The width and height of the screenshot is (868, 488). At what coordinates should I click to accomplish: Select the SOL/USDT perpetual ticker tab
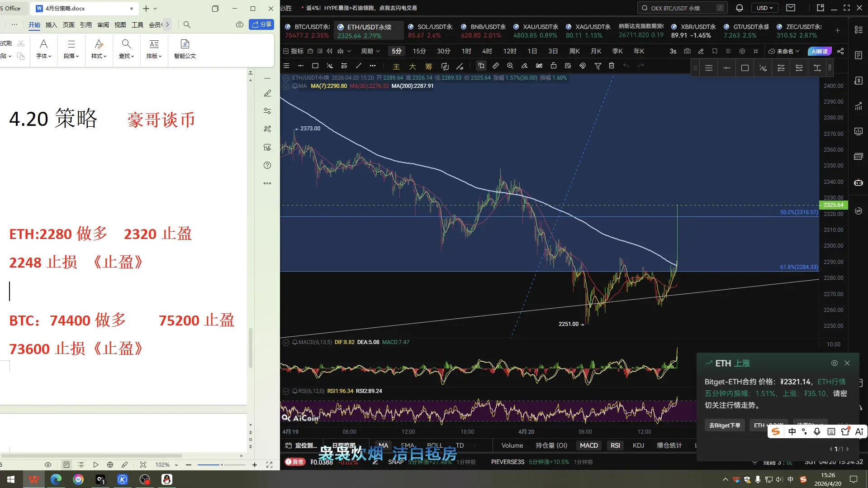(x=430, y=31)
